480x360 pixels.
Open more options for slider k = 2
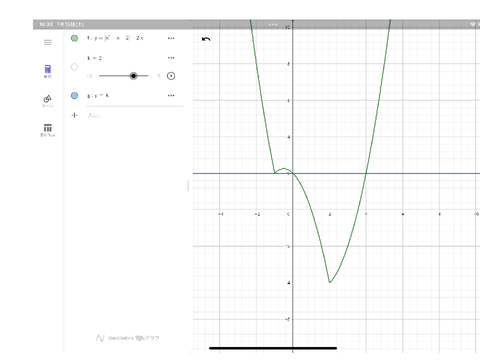tap(171, 58)
